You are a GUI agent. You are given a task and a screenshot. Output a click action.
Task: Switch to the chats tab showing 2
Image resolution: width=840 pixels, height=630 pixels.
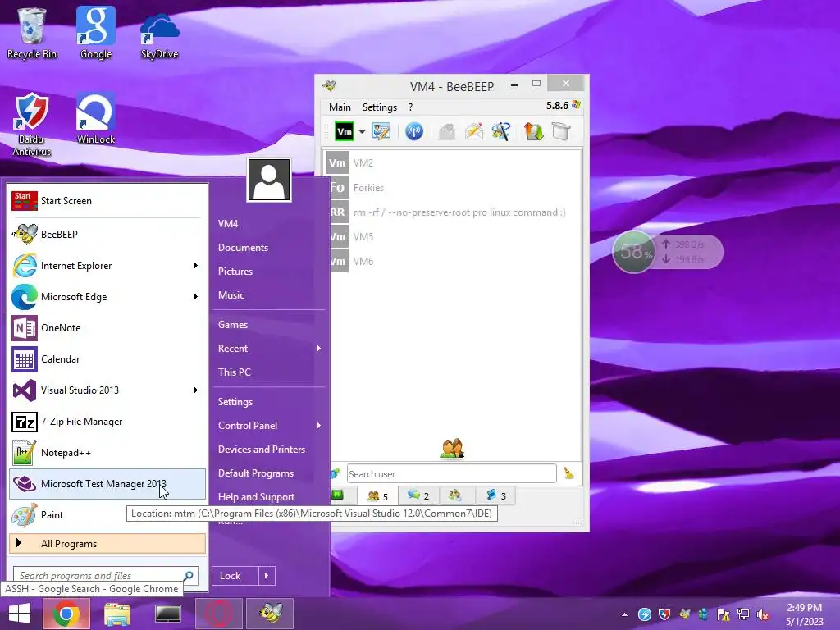point(418,496)
